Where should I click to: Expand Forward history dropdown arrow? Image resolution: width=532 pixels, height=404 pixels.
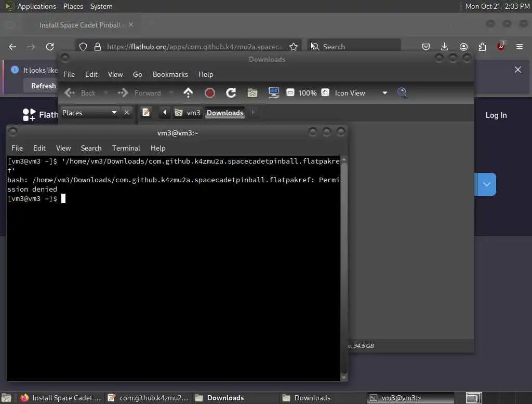[171, 92]
